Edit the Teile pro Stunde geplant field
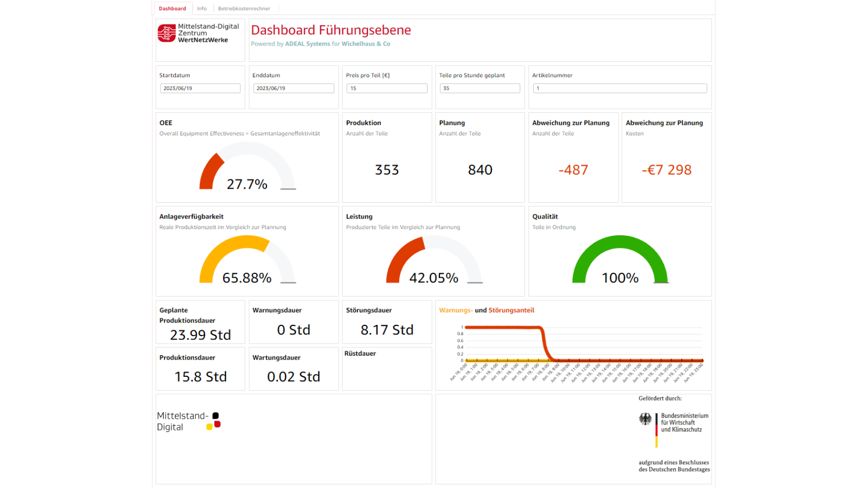868x488 pixels. click(x=480, y=88)
